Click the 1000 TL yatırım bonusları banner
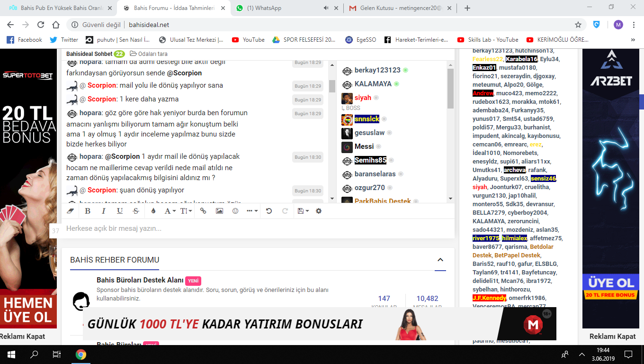644x364 pixels. point(320,324)
